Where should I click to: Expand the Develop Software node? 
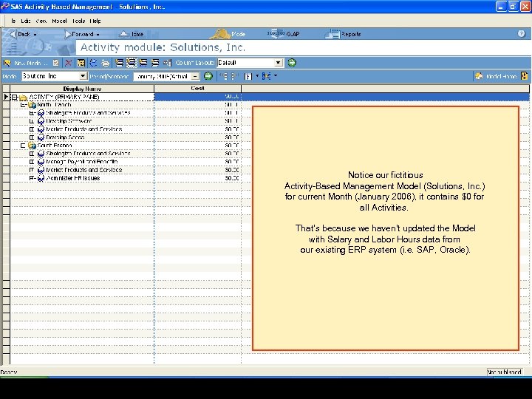coord(32,121)
